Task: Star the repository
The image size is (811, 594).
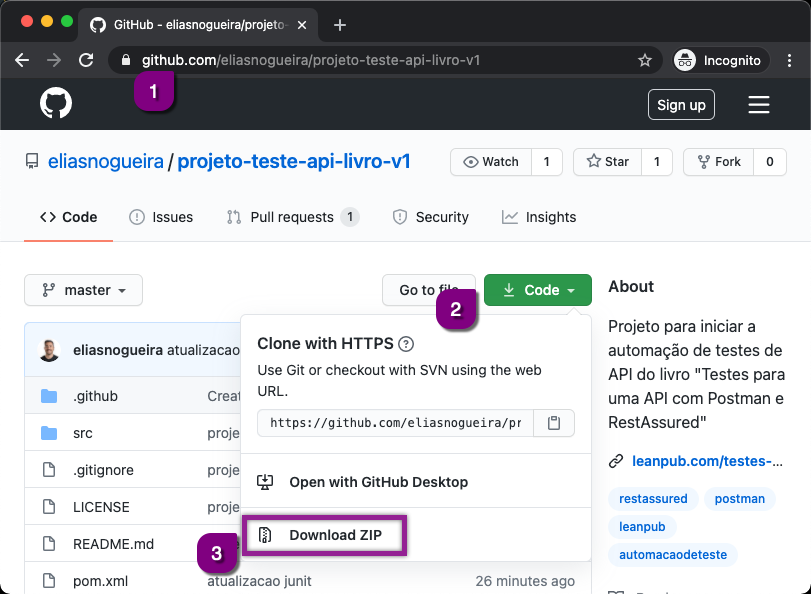Action: 607,162
